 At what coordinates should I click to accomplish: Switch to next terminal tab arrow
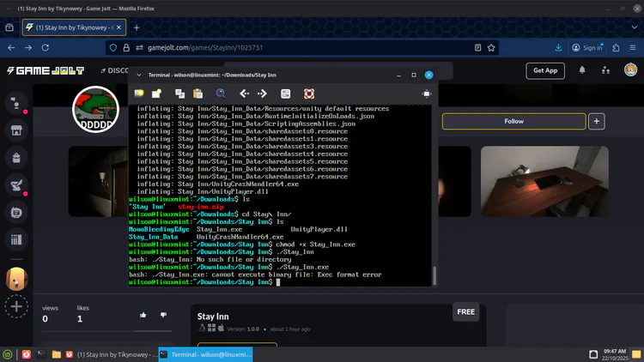coord(262,94)
